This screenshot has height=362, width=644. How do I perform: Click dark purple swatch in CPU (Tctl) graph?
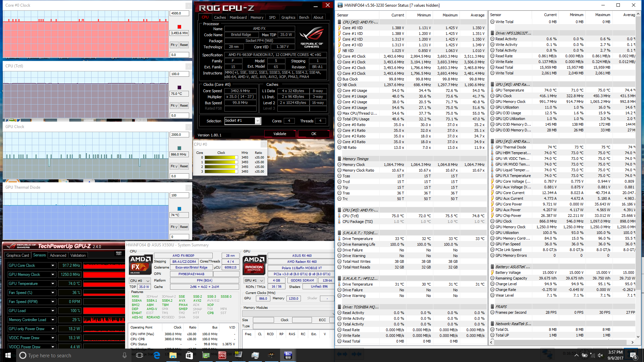coord(179,87)
